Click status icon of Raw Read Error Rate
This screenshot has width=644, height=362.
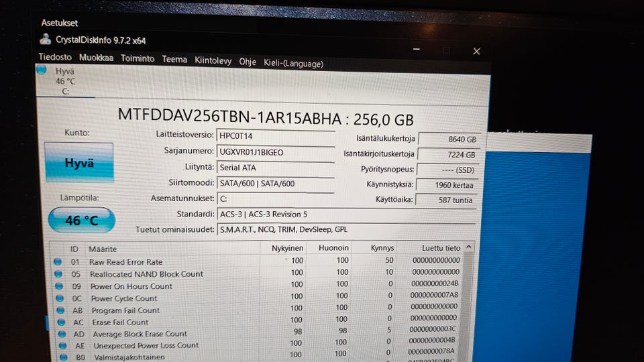point(58,261)
